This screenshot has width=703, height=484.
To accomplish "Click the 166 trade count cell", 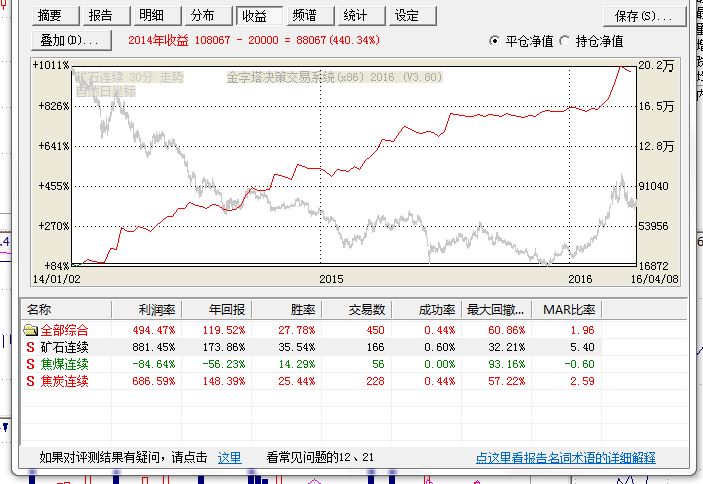I will [x=375, y=347].
